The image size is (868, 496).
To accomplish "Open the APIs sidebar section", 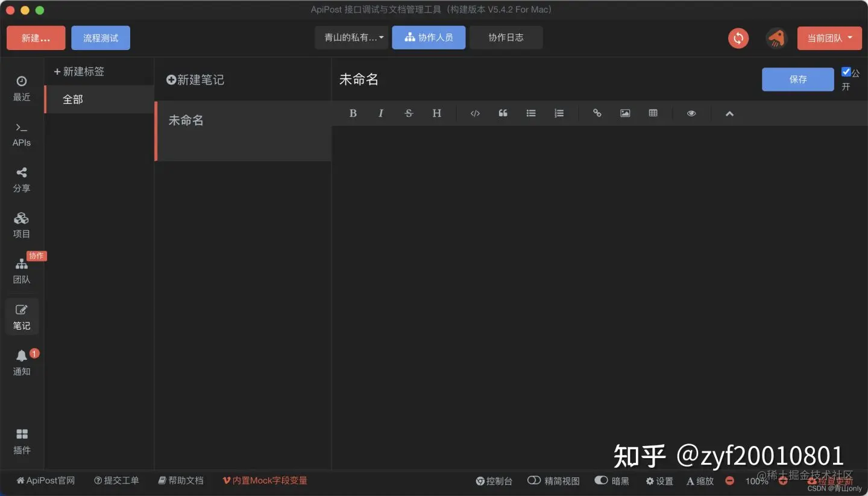I will tap(22, 134).
